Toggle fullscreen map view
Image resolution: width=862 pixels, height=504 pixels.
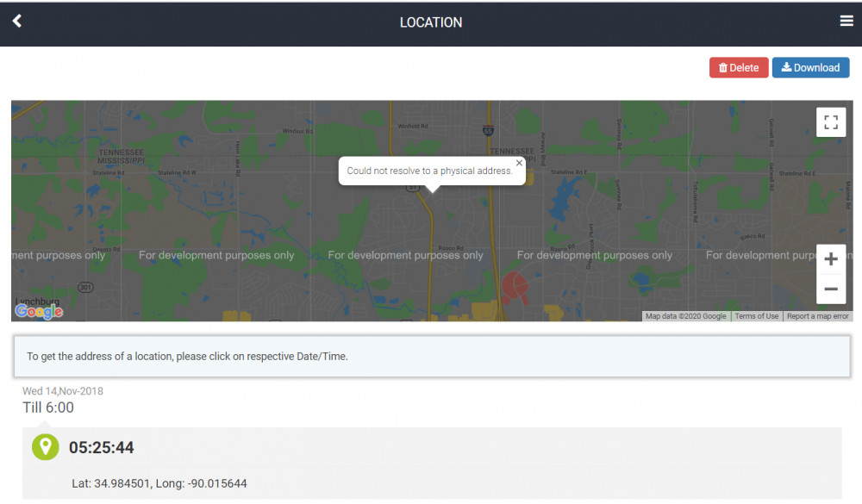830,121
